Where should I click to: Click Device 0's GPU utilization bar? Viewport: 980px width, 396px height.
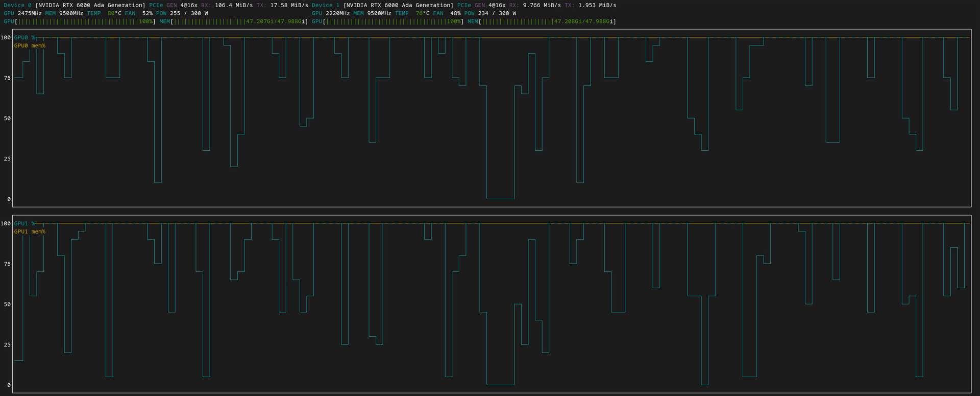click(80, 21)
